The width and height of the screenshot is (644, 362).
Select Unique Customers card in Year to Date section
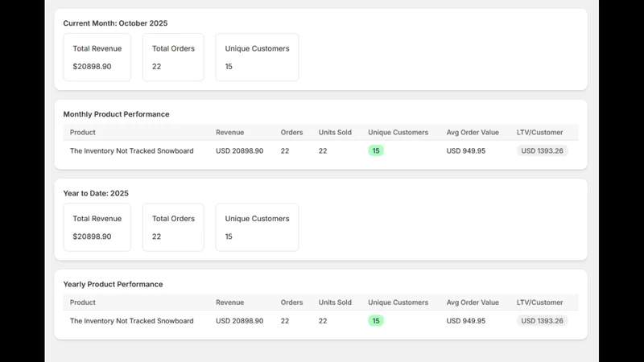[257, 228]
